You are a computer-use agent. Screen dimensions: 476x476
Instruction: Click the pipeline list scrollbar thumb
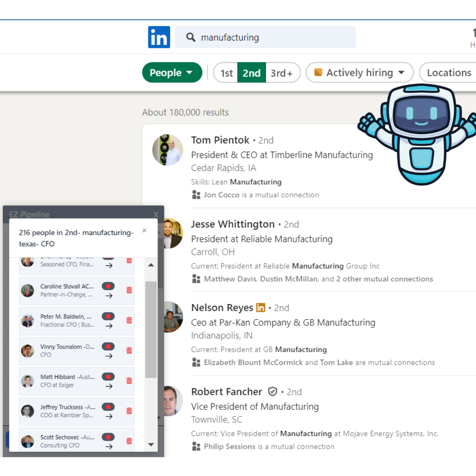[151, 329]
